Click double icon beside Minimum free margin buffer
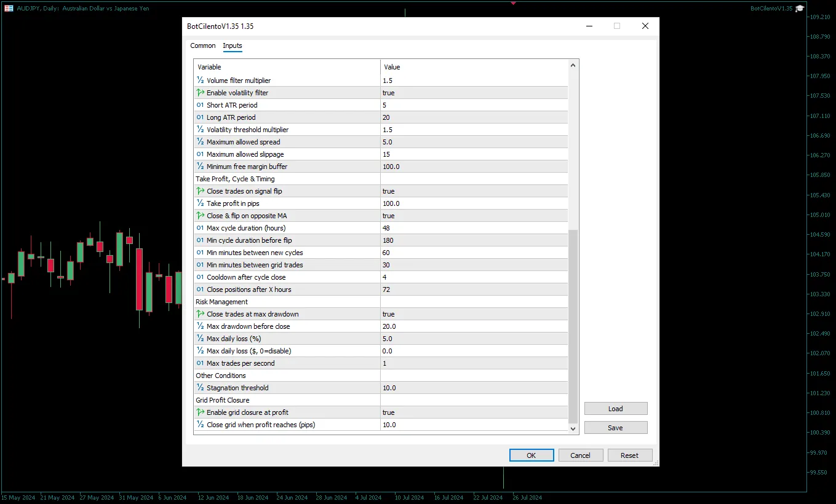The image size is (836, 504). pos(200,167)
